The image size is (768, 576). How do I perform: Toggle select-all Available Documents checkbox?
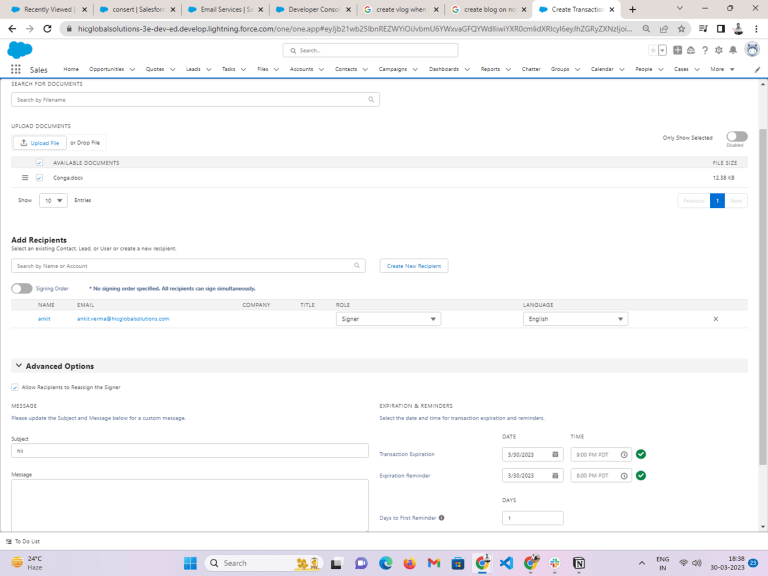[x=39, y=163]
